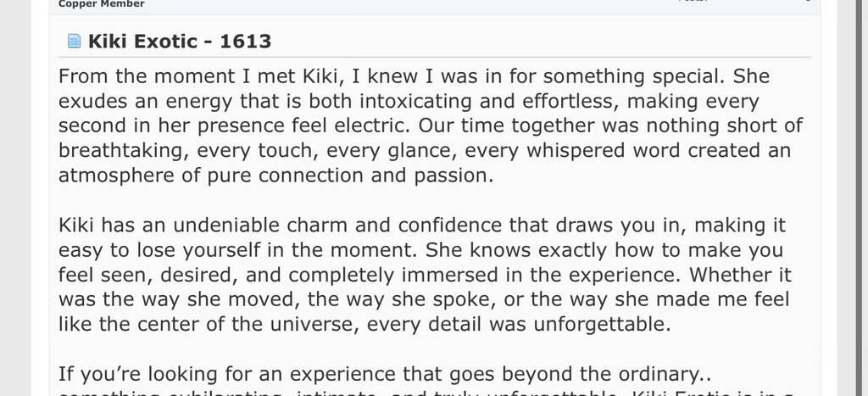
Task: Click the word 'breathtaking' in first paragraph
Action: (x=122, y=151)
